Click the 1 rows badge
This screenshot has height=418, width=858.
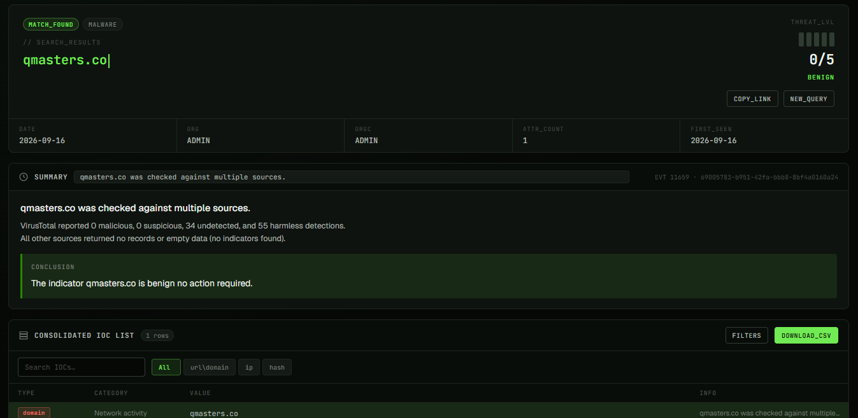(157, 335)
